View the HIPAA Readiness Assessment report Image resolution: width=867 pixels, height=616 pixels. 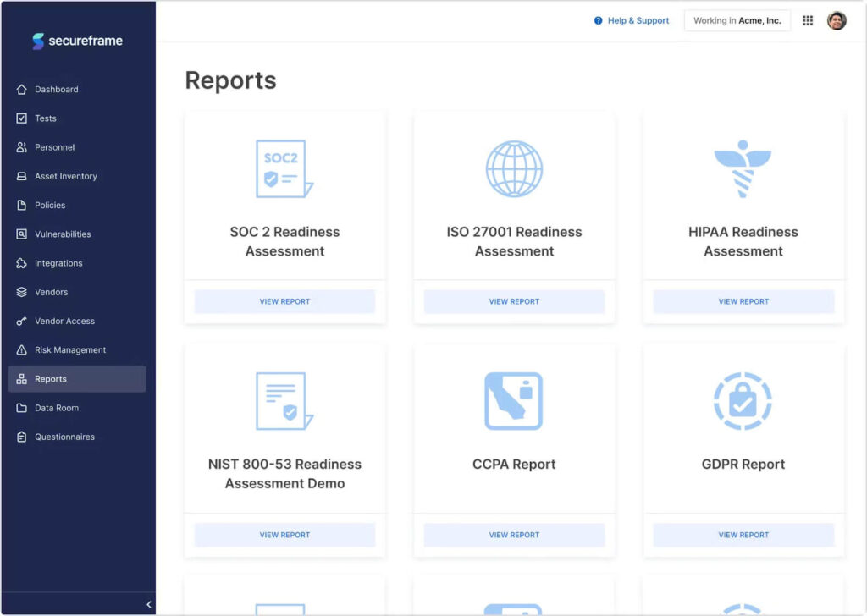pos(743,301)
